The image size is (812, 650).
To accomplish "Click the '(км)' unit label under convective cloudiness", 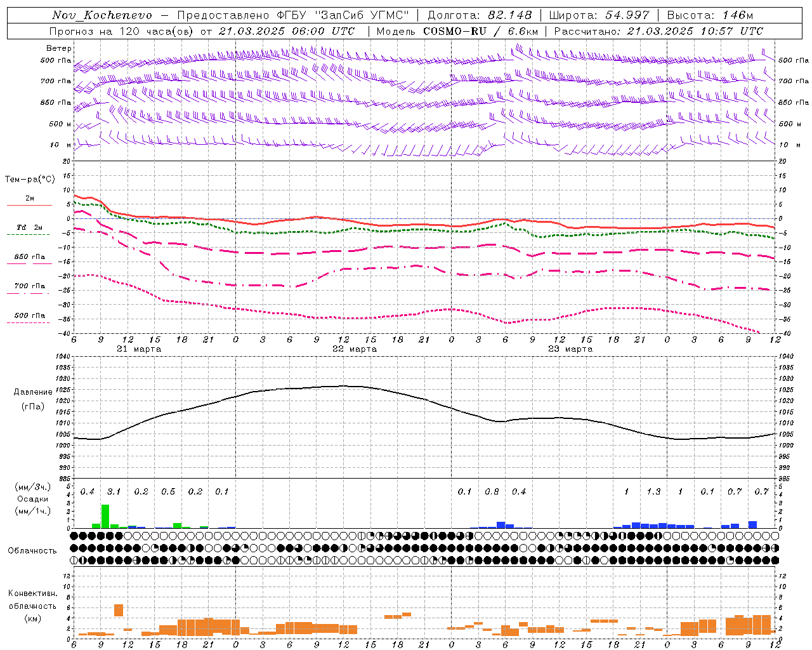I will pyautogui.click(x=32, y=618).
